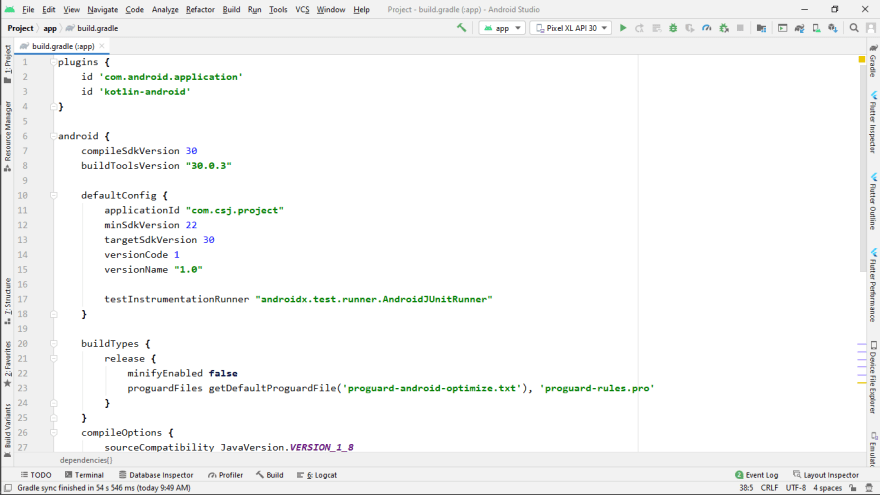Open the Refactor menu
This screenshot has width=880, height=495.
click(200, 10)
